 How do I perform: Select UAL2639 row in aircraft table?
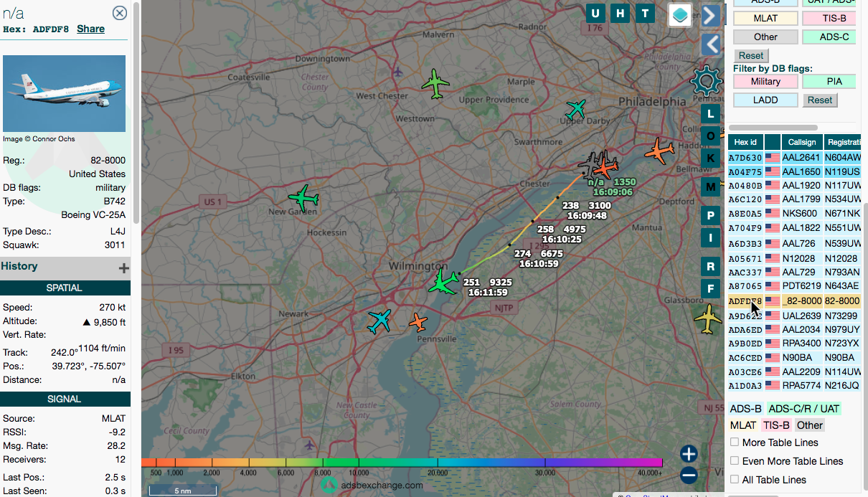click(x=795, y=316)
